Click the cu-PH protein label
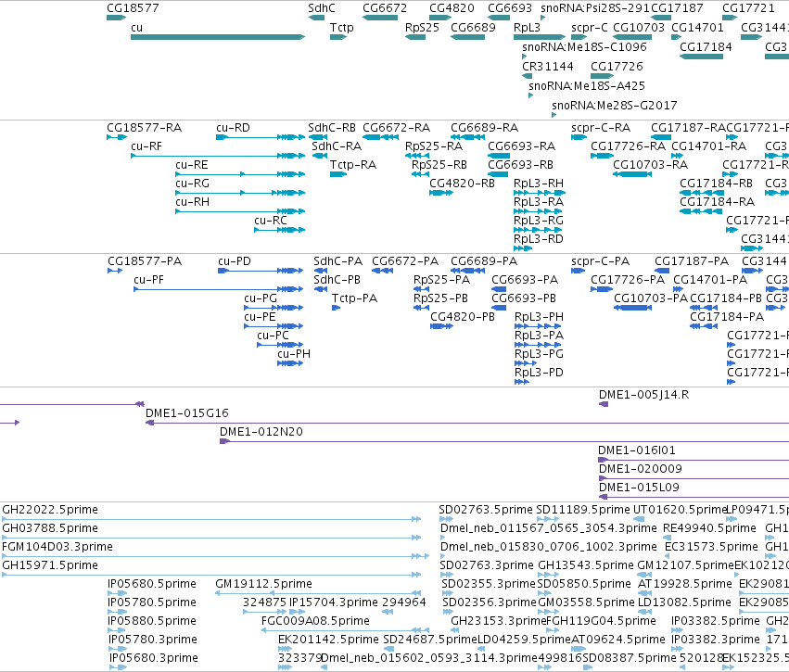Image resolution: width=789 pixels, height=672 pixels. [294, 354]
